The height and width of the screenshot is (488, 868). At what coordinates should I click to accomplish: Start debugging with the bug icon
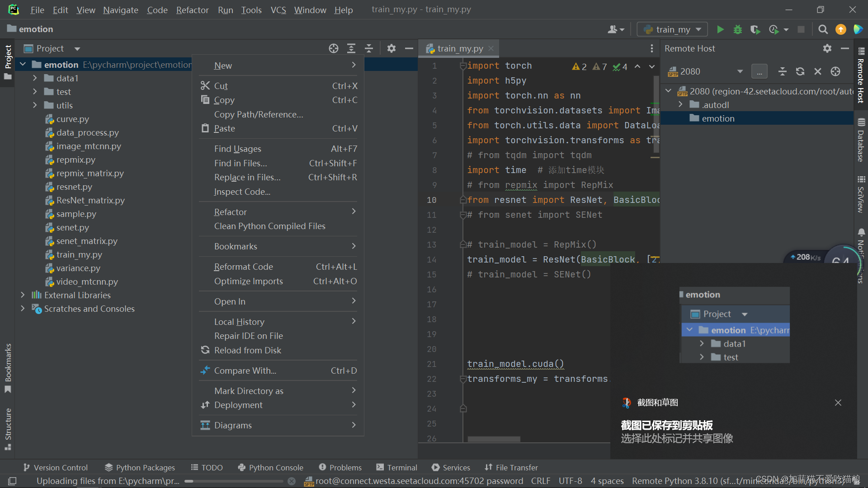point(738,29)
